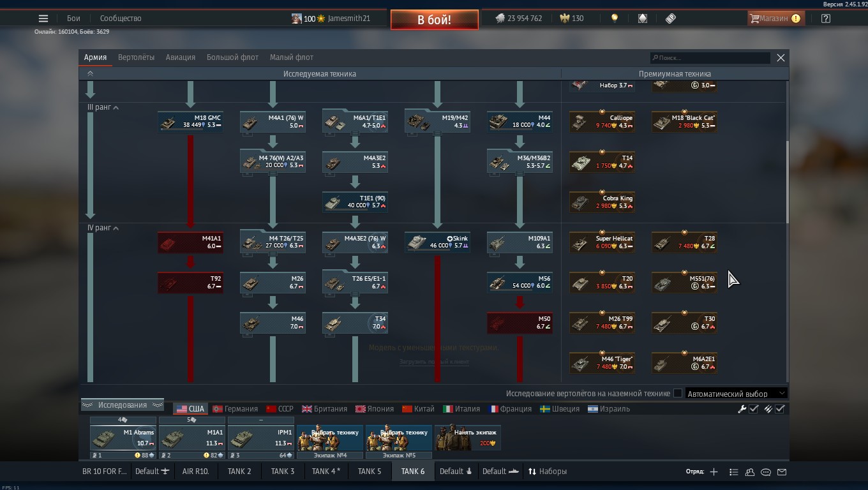Open Jamesmith21 player profile avatar
868x490 pixels.
point(297,19)
